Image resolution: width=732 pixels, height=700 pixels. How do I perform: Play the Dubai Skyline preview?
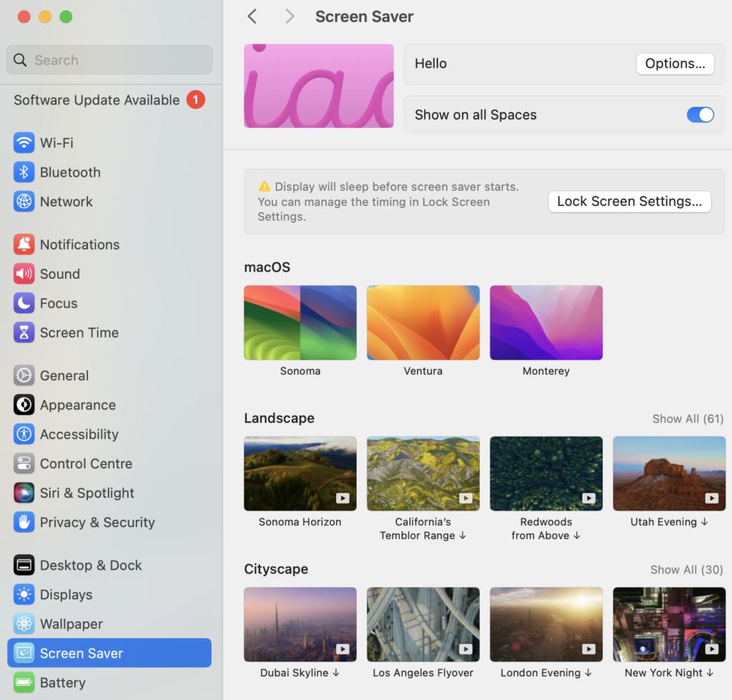point(343,649)
